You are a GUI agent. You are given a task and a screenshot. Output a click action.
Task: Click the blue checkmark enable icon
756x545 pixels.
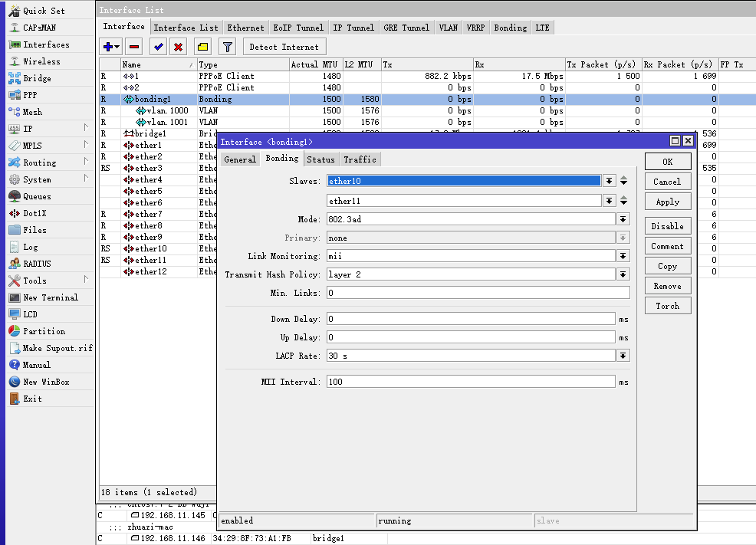159,47
